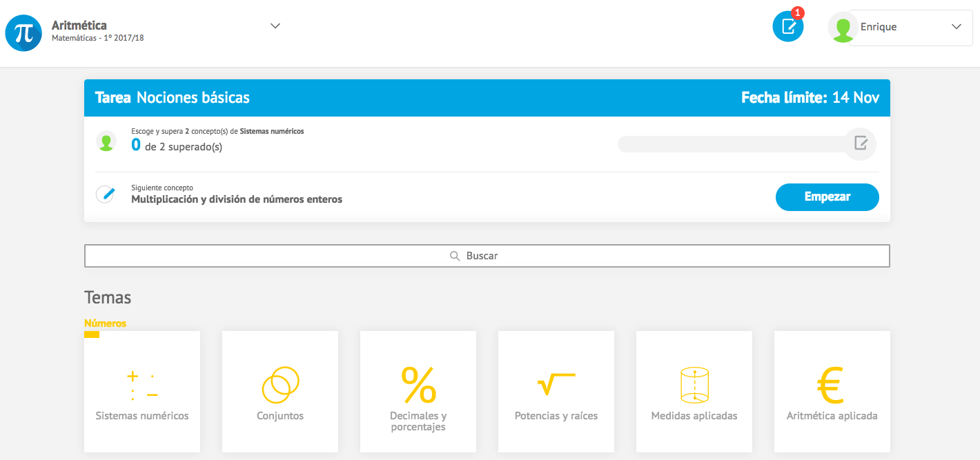Open the Sistemas numéricos topic icon
The height and width of the screenshot is (460, 980).
[x=142, y=386]
